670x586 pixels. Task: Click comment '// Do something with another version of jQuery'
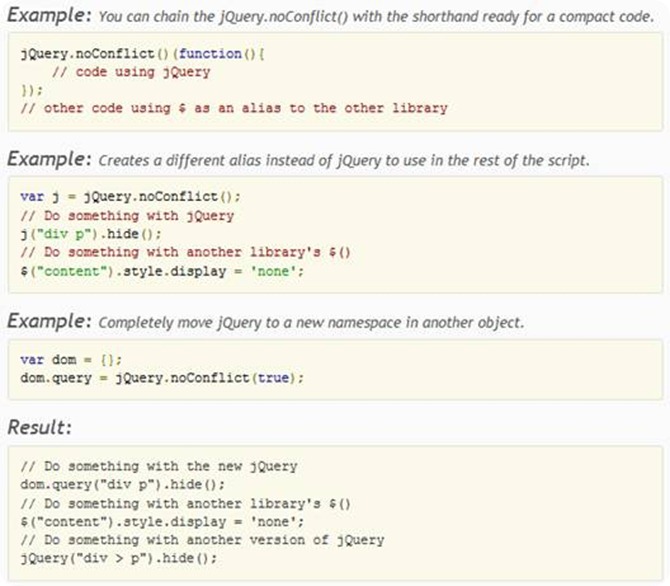click(x=202, y=540)
